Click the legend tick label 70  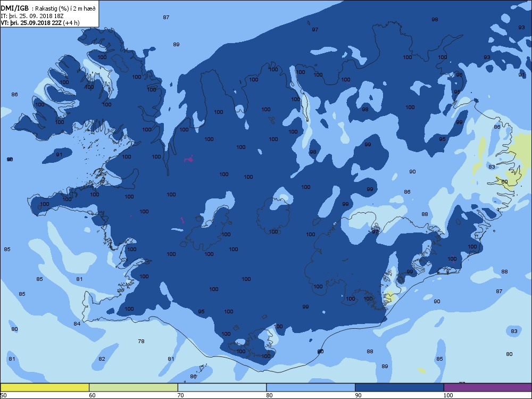click(180, 395)
